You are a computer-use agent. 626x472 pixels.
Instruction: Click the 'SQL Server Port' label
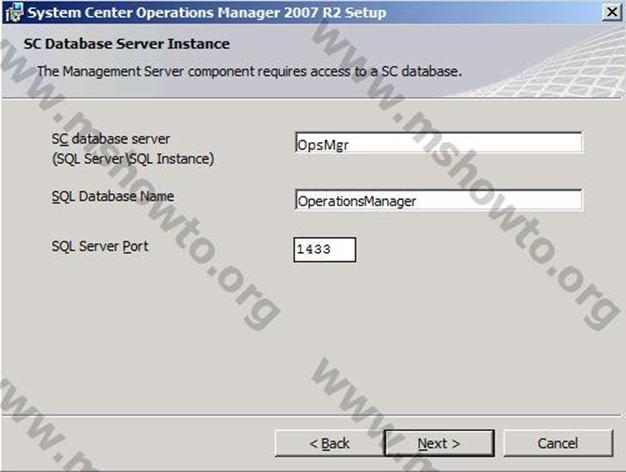[100, 246]
